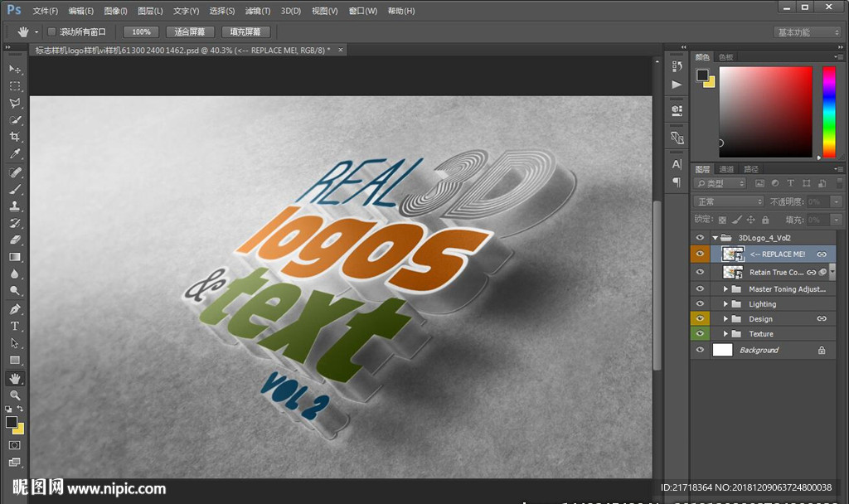This screenshot has width=849, height=504.
Task: Change screen mode icon
Action: pos(15,463)
